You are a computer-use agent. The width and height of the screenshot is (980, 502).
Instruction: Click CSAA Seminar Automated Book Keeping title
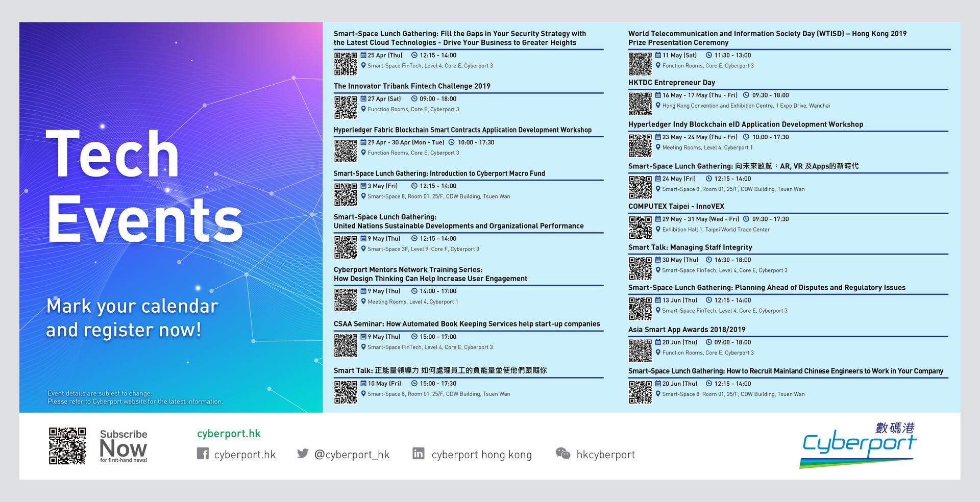point(467,324)
